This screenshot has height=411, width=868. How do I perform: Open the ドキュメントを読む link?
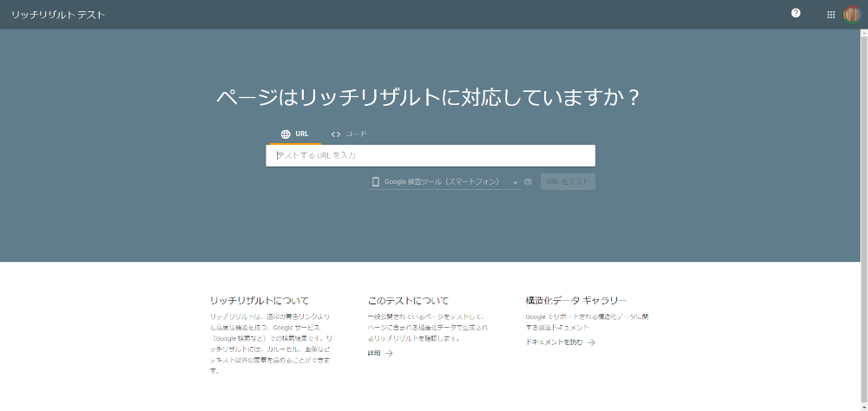coord(554,342)
